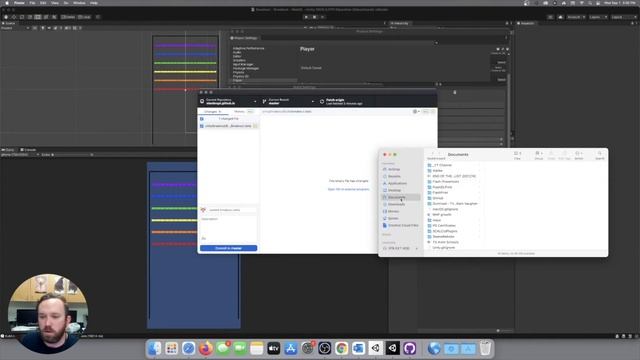The width and height of the screenshot is (640, 360).
Task: Click the Finder Search icon
Action: point(600,153)
